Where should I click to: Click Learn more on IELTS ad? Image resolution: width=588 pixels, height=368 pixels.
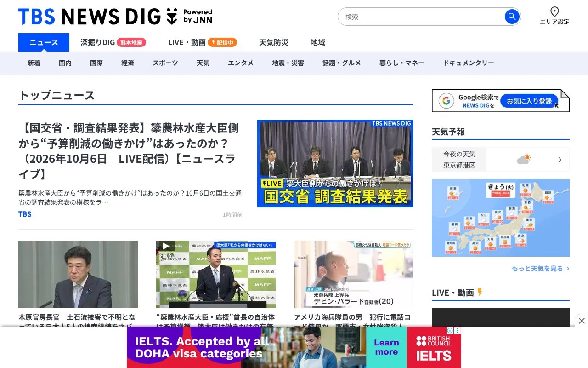386,347
